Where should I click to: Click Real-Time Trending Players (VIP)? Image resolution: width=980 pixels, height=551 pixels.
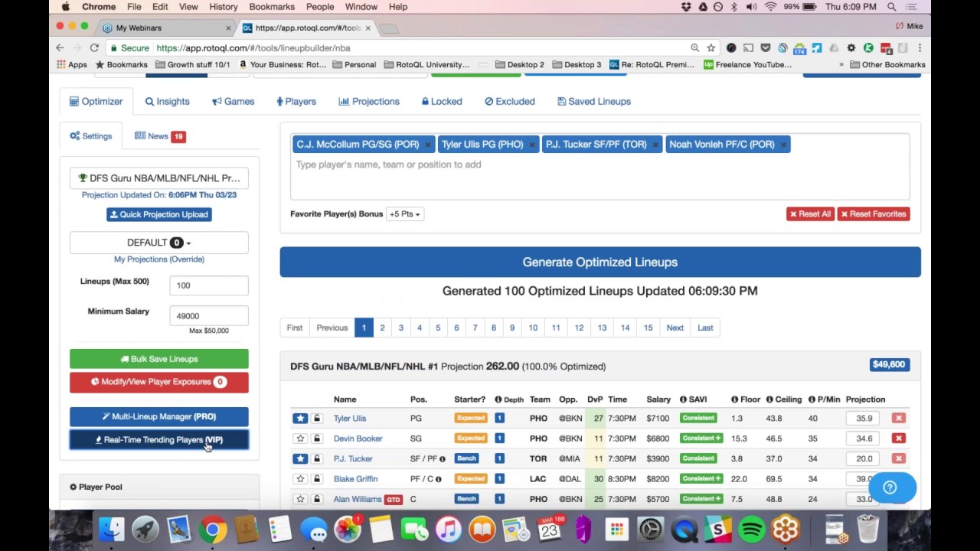[159, 440]
